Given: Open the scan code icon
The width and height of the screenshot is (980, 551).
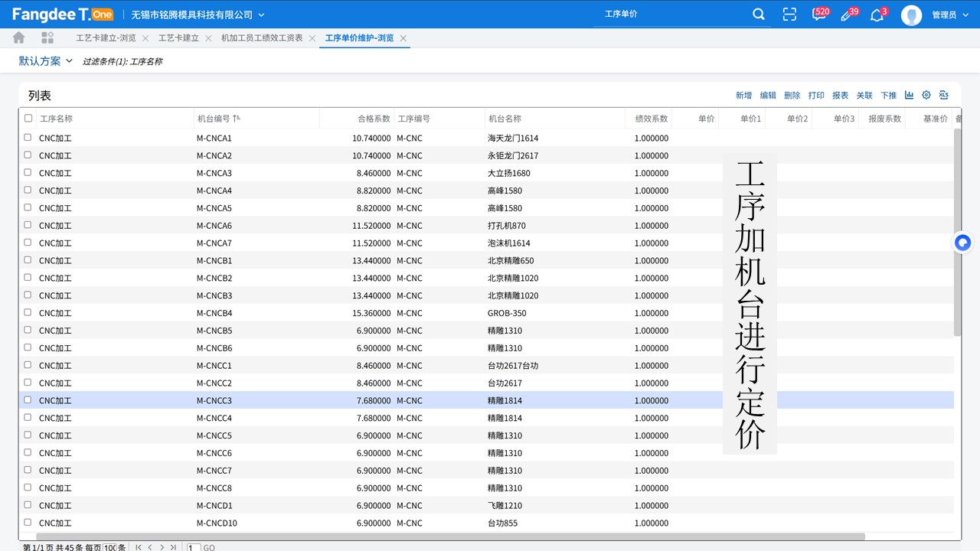Looking at the screenshot, I should (x=790, y=15).
